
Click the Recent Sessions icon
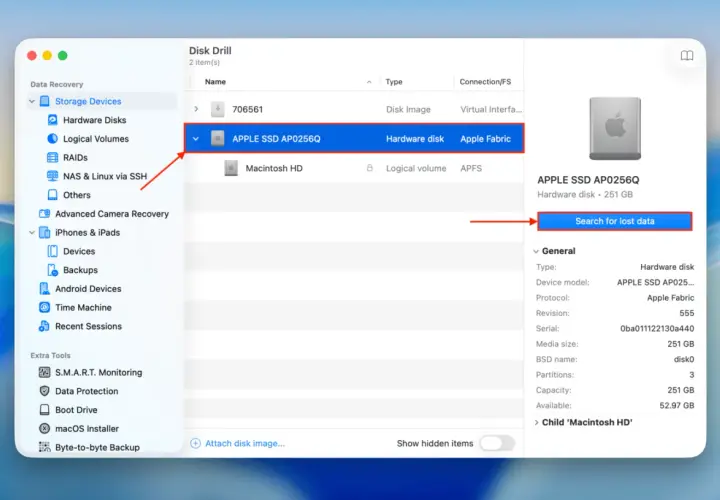point(45,326)
